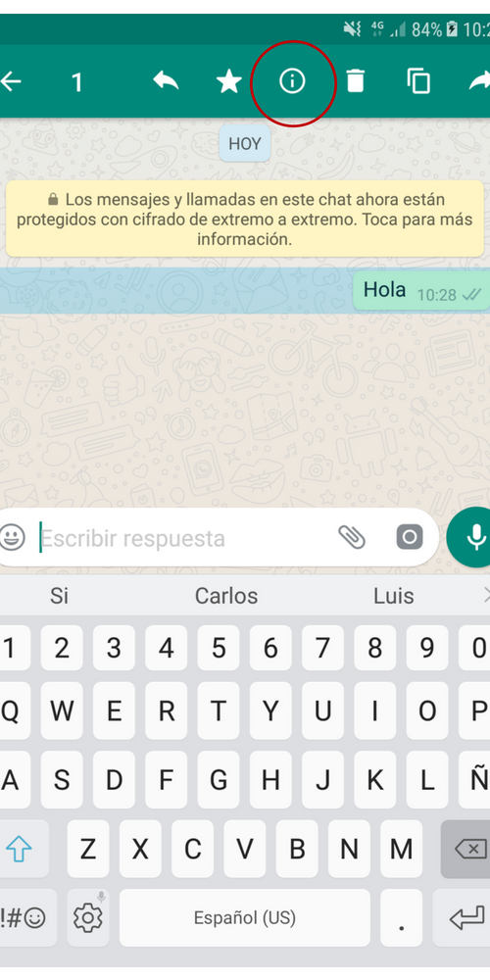Open camera from the message bar
490x980 pixels.
click(410, 537)
